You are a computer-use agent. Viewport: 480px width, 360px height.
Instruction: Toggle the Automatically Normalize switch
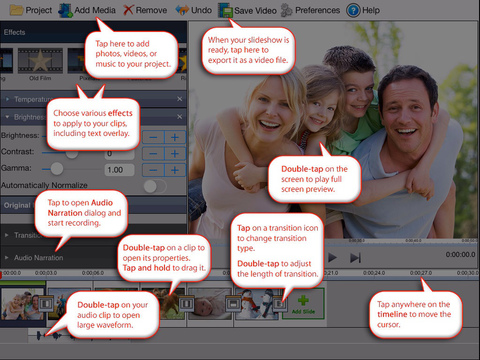click(x=155, y=186)
